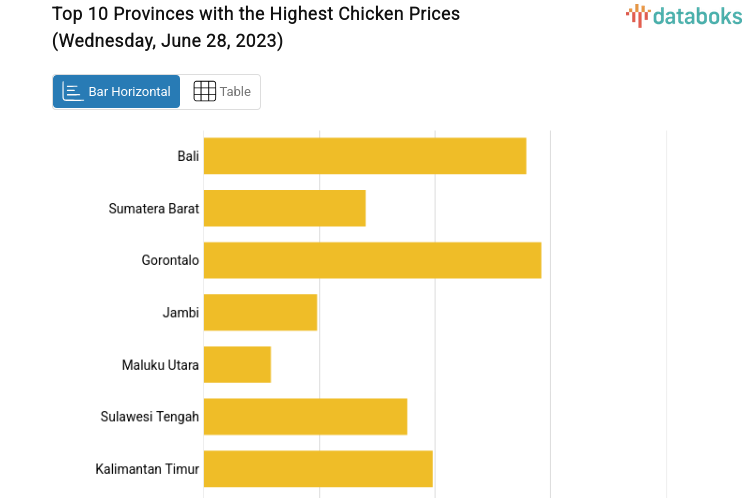753x498 pixels.
Task: Select the Jambi bar
Action: click(260, 312)
